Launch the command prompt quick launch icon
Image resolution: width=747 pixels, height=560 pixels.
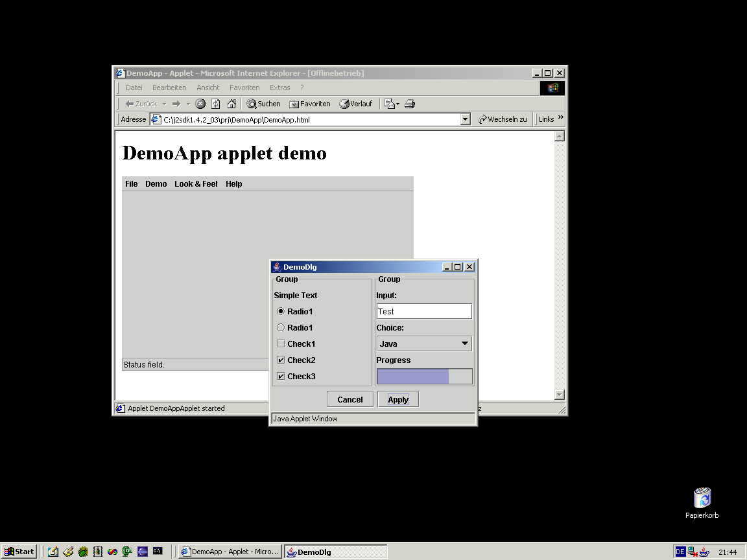(x=158, y=552)
